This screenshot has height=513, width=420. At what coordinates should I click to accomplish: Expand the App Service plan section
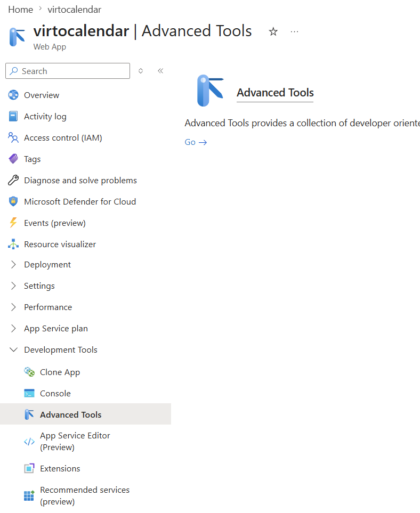point(13,328)
